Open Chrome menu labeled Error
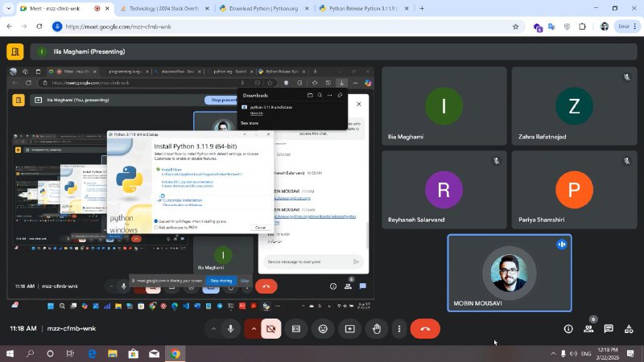This screenshot has width=644, height=362. 628,27
